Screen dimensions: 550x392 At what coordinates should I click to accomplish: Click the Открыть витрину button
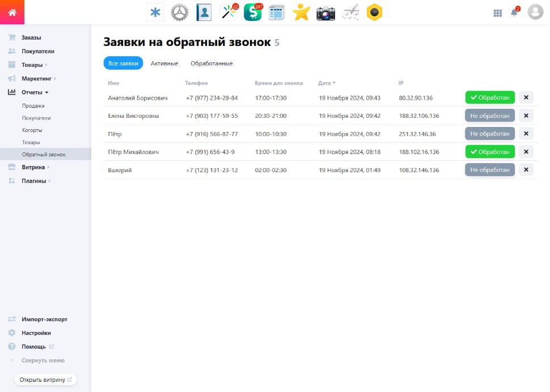(45, 380)
